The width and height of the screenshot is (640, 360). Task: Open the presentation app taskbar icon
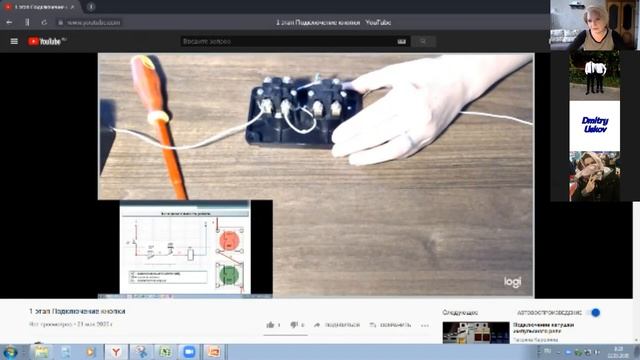[213, 352]
